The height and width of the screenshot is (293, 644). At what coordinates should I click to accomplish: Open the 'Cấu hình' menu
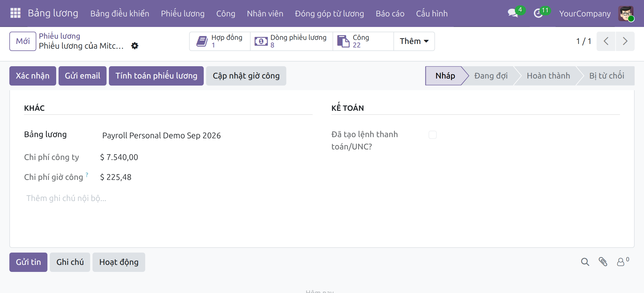pos(432,13)
